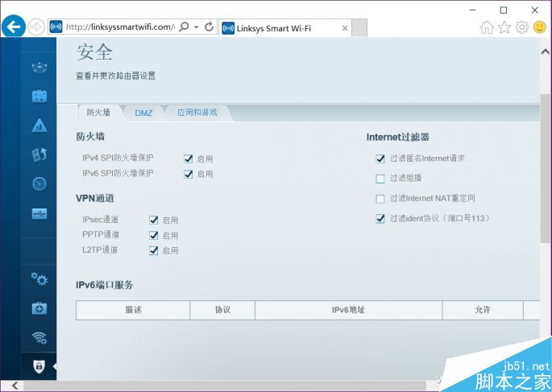Click the IPv6地址 column header

348,310
